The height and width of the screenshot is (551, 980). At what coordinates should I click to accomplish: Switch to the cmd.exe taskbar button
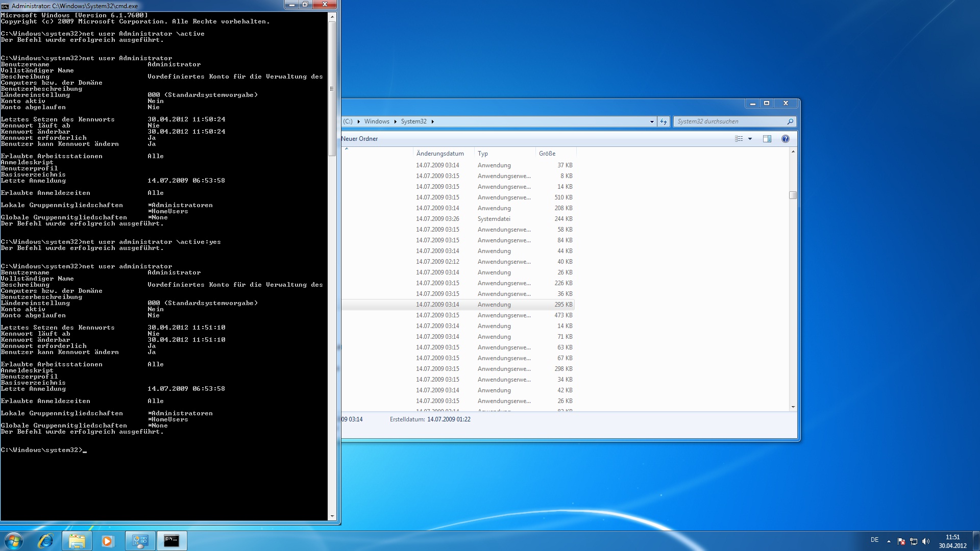pos(171,541)
